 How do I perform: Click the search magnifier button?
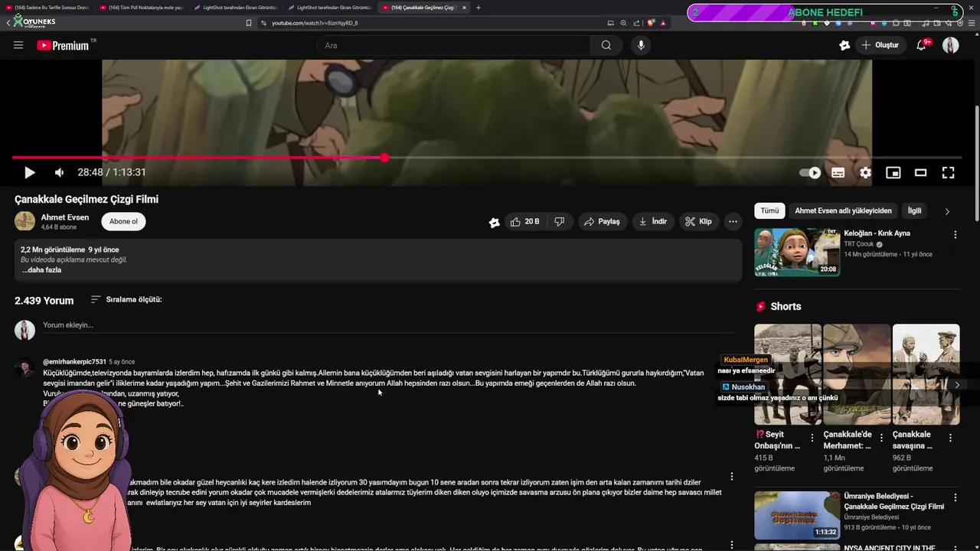click(x=606, y=45)
